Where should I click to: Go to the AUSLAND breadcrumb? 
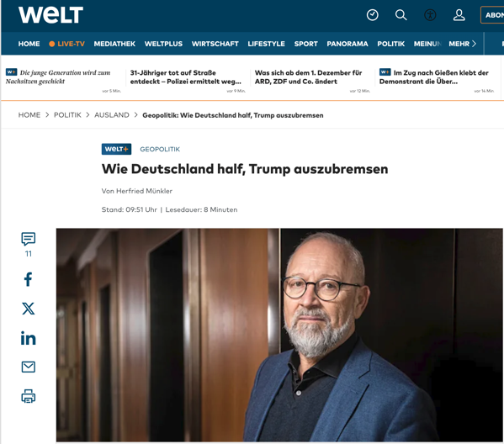(x=112, y=115)
